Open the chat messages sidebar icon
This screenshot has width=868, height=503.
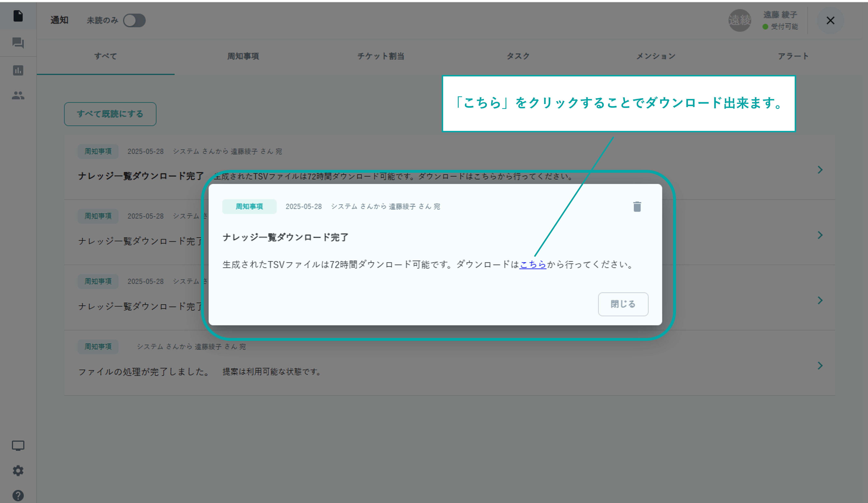pos(18,43)
